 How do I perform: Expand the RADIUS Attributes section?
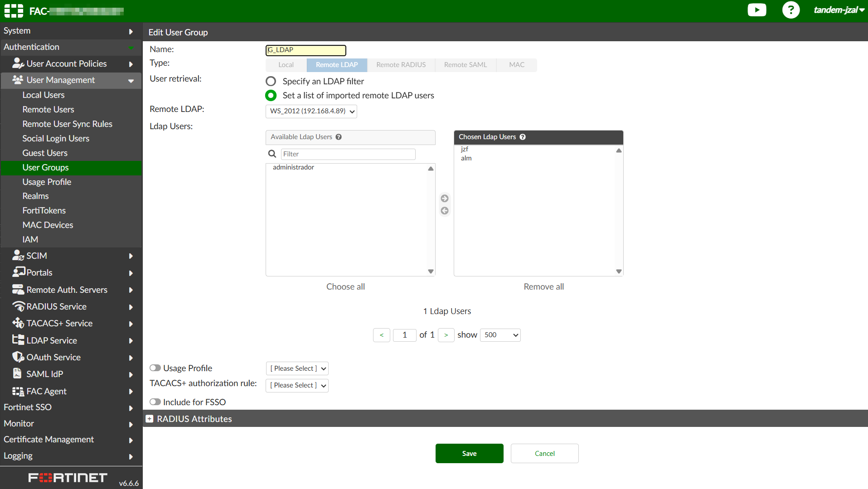pos(150,419)
